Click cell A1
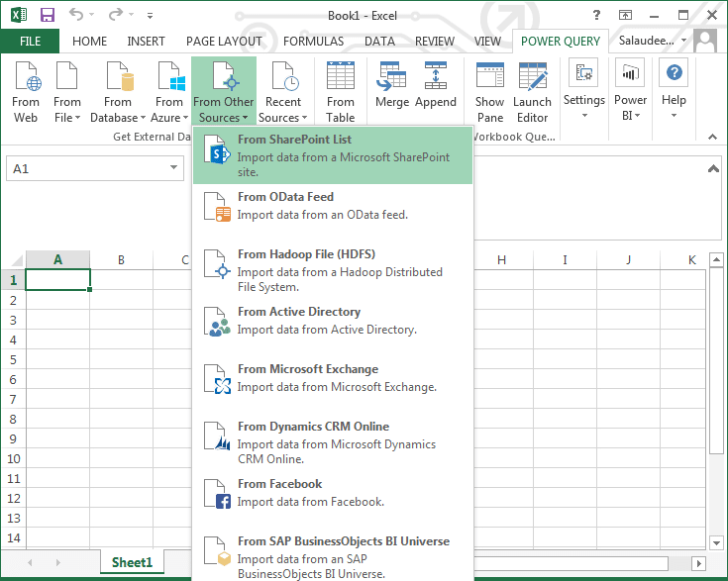Image resolution: width=728 pixels, height=581 pixels. coord(57,280)
